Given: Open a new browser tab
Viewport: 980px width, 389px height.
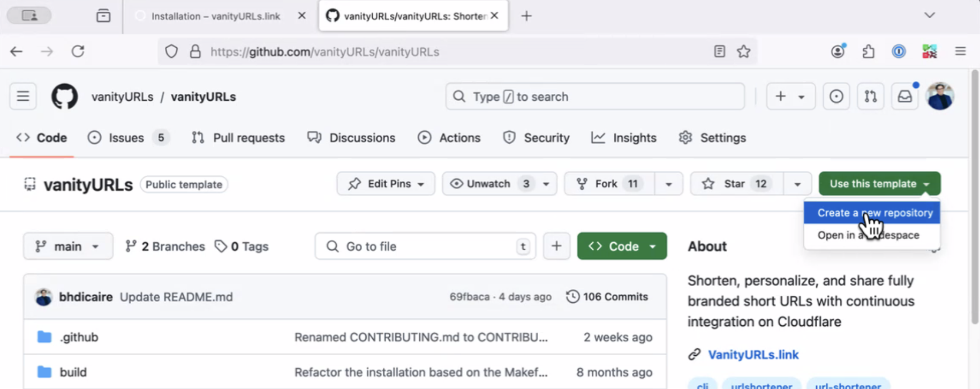Looking at the screenshot, I should (526, 16).
